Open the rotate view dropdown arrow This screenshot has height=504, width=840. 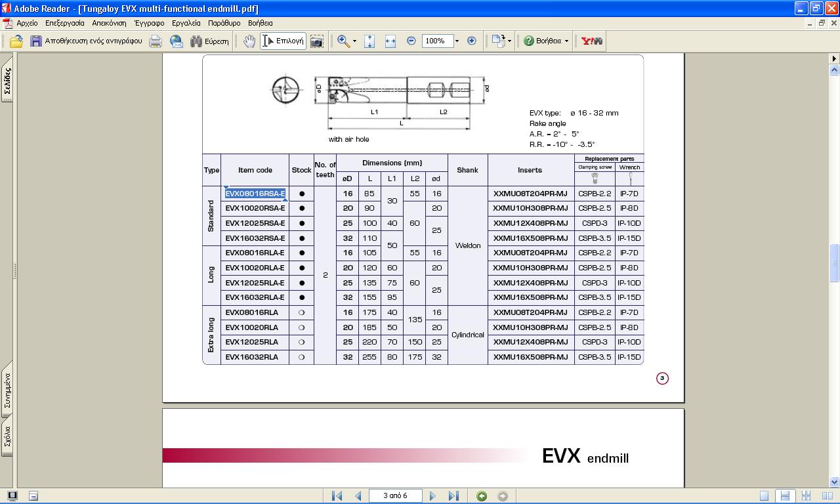(x=510, y=41)
